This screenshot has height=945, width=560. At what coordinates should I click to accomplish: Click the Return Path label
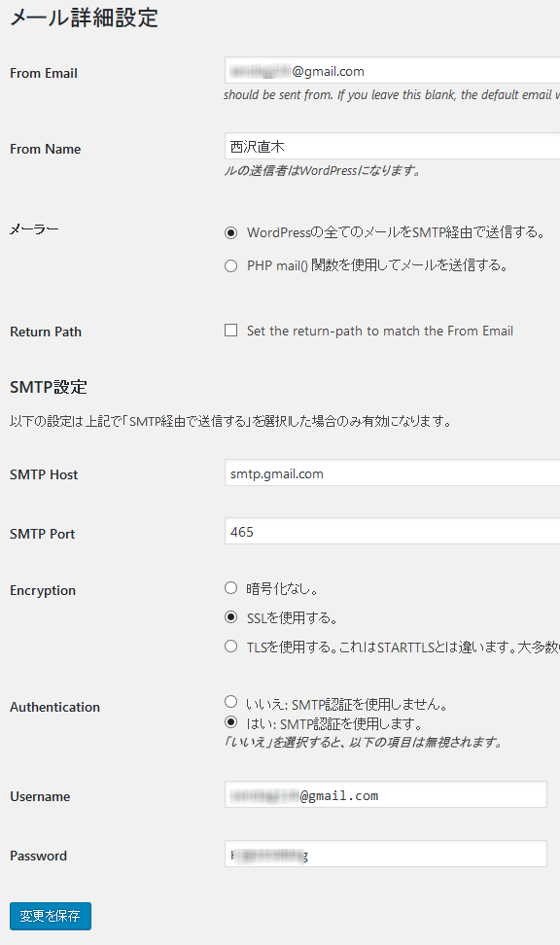pyautogui.click(x=46, y=332)
